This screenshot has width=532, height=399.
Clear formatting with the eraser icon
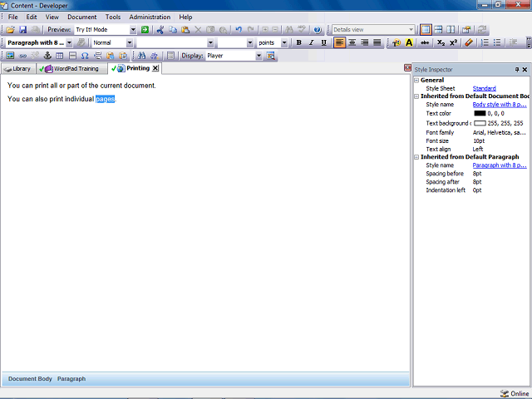point(469,42)
